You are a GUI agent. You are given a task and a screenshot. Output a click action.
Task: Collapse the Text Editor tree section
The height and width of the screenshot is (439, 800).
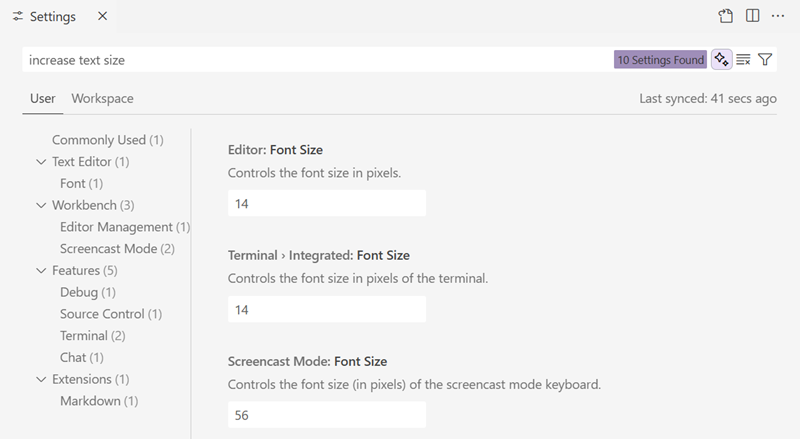pos(41,162)
